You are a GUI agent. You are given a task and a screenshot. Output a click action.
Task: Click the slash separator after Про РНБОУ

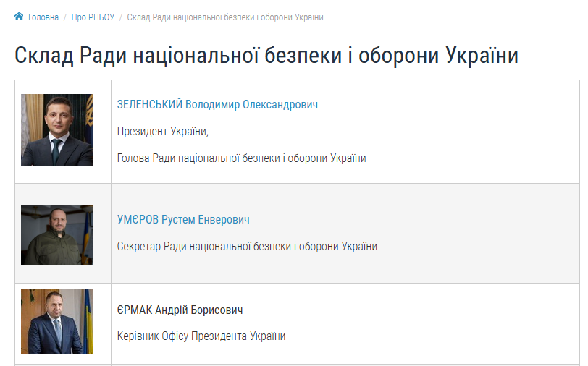pyautogui.click(x=121, y=17)
